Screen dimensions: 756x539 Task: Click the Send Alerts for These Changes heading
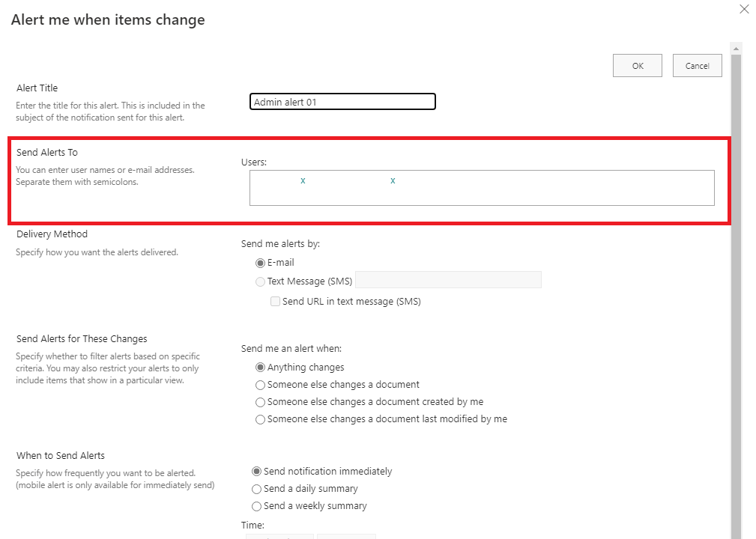pyautogui.click(x=82, y=339)
